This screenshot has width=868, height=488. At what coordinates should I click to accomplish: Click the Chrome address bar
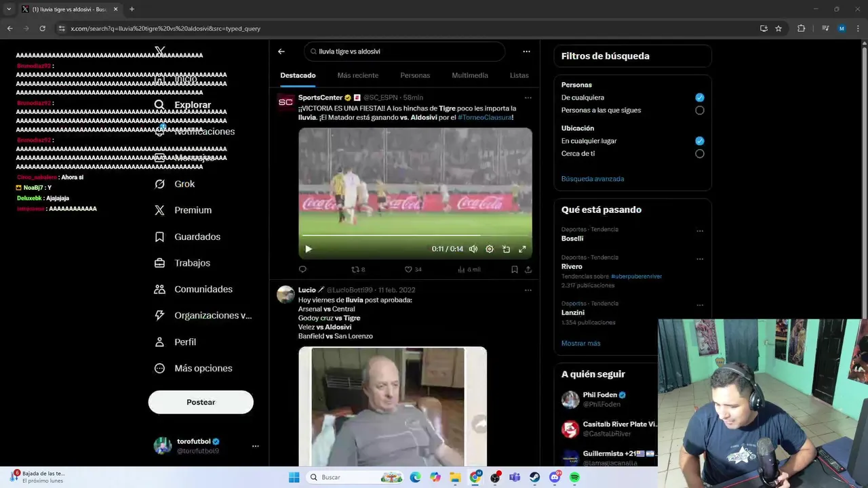pos(407,28)
